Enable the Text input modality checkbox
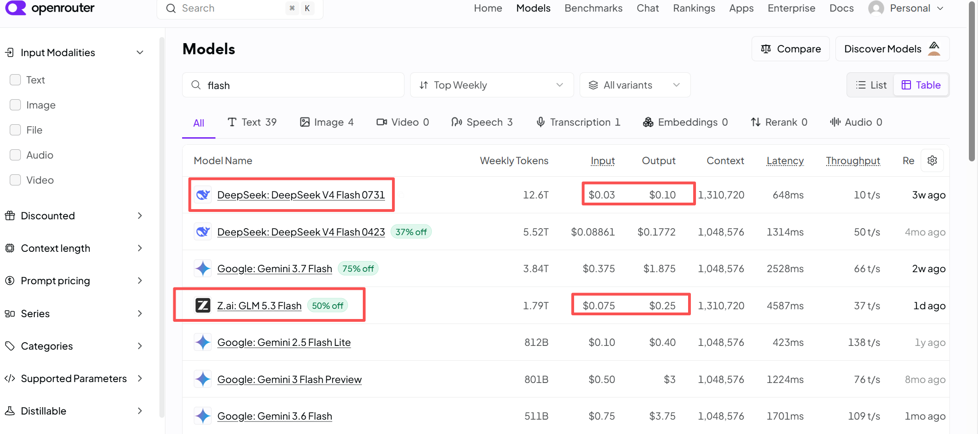Viewport: 980px width, 434px height. [x=15, y=80]
